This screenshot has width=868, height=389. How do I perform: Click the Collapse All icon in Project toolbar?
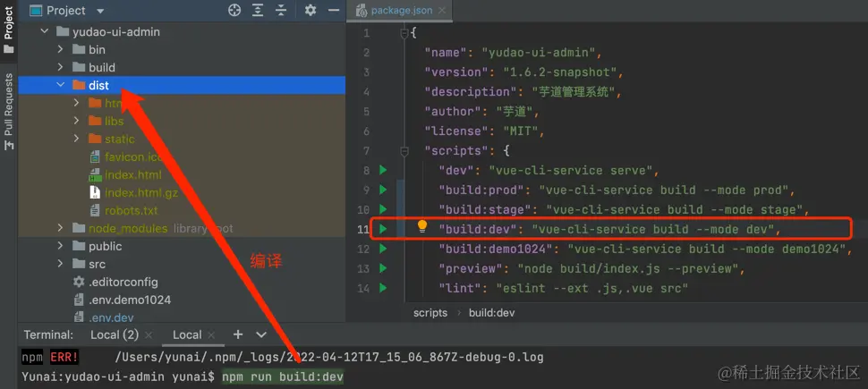[281, 10]
